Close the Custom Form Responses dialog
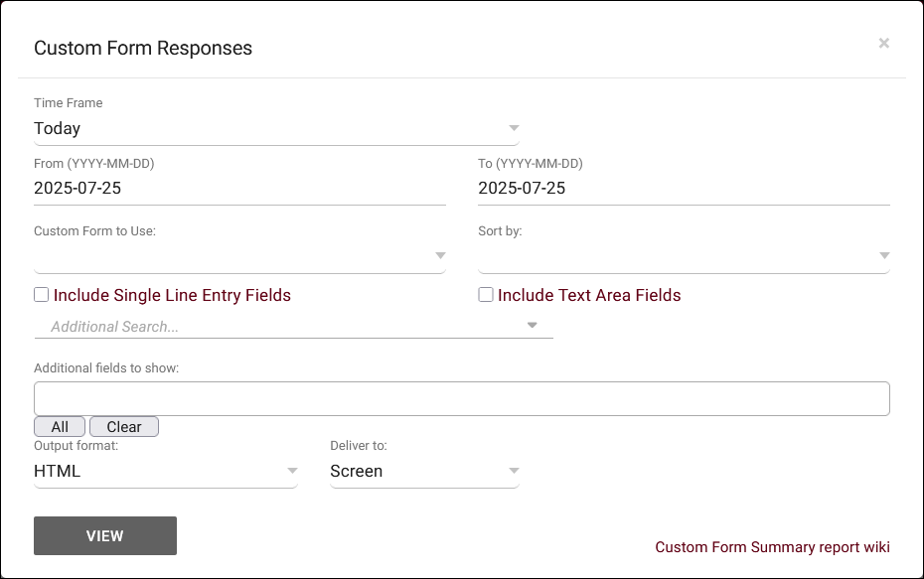Viewport: 924px width, 579px height. click(x=883, y=44)
